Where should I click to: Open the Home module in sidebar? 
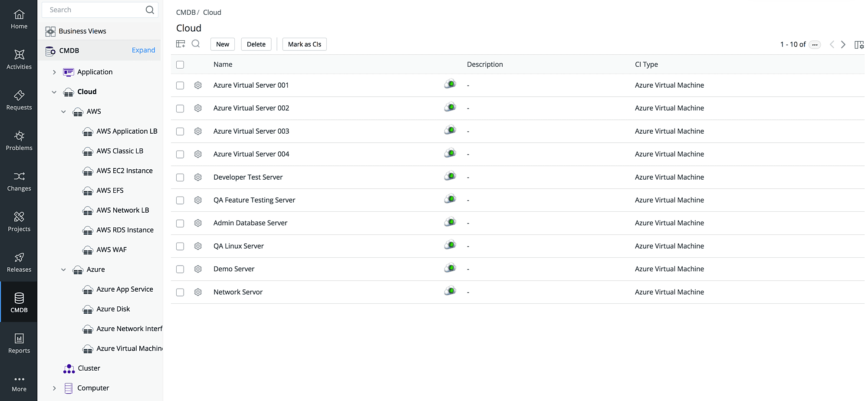(19, 20)
